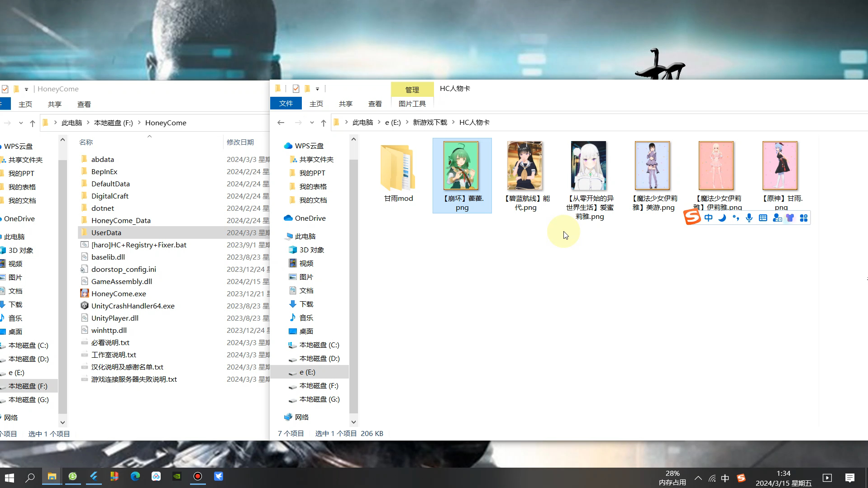This screenshot has width=868, height=488.
Task: Open Windows Start menu
Action: click(x=10, y=478)
